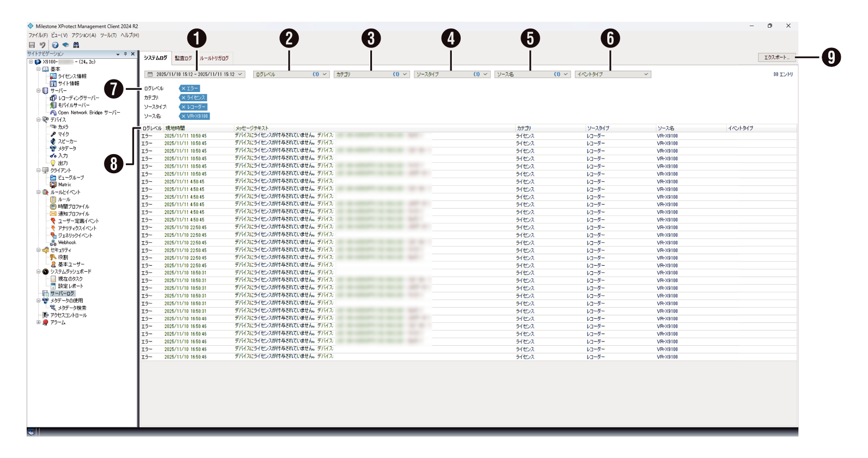868x458 pixels.
Task: Click the エクスポート button
Action: point(777,57)
